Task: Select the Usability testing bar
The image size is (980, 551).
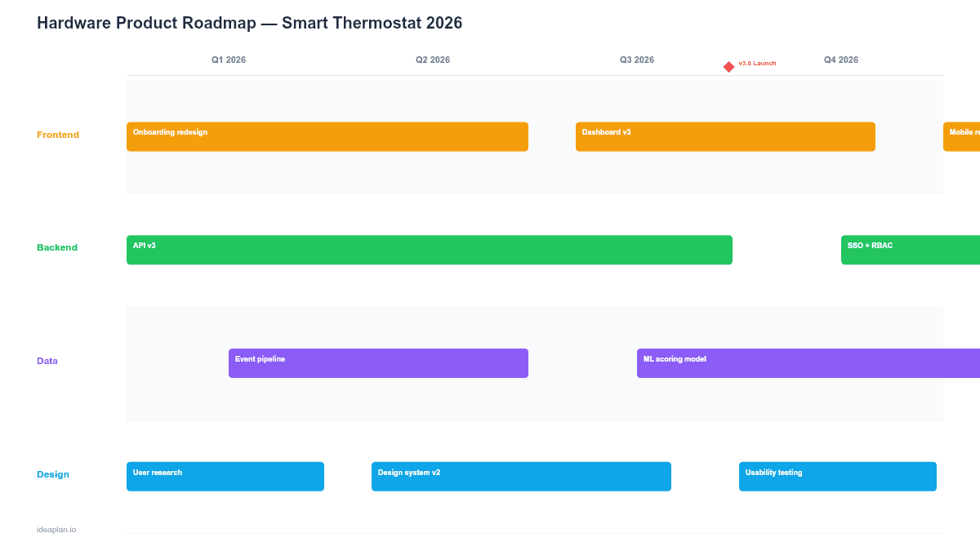Action: coord(837,476)
